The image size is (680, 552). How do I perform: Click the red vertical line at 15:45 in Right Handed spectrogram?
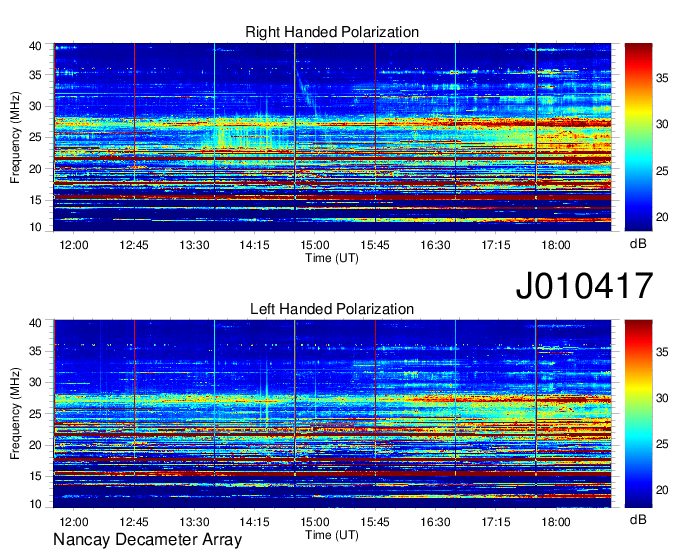pos(376,108)
